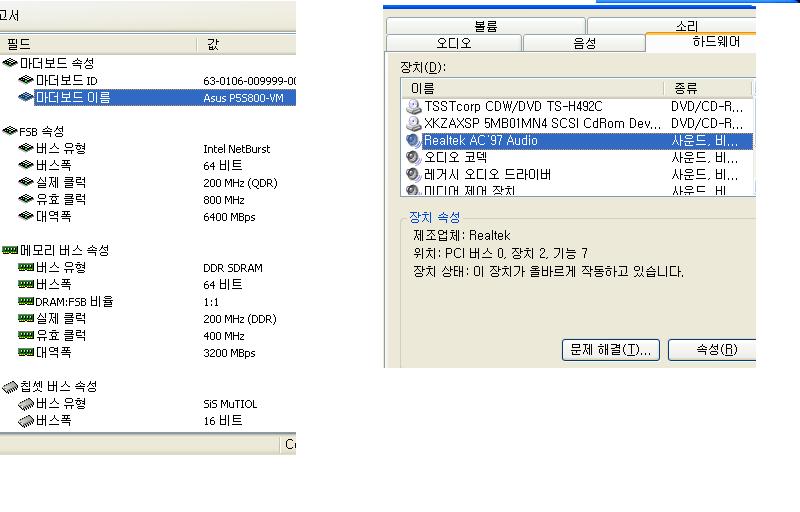Open the 볼륨 tab
This screenshot has height=512, width=800.
(486, 26)
